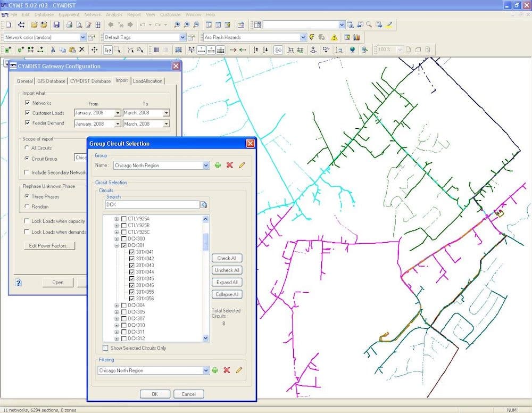Click the highlighter pencil icon in the top toolbar
The width and height of the screenshot is (532, 413).
(x=389, y=25)
